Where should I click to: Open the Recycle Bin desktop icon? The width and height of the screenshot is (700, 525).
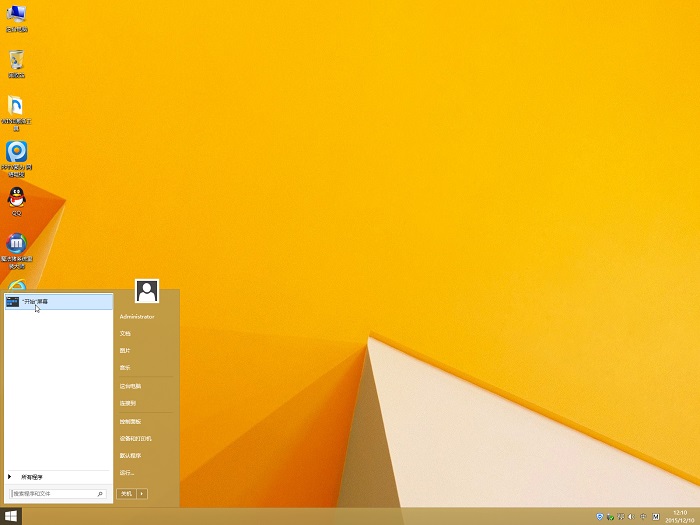pyautogui.click(x=17, y=64)
